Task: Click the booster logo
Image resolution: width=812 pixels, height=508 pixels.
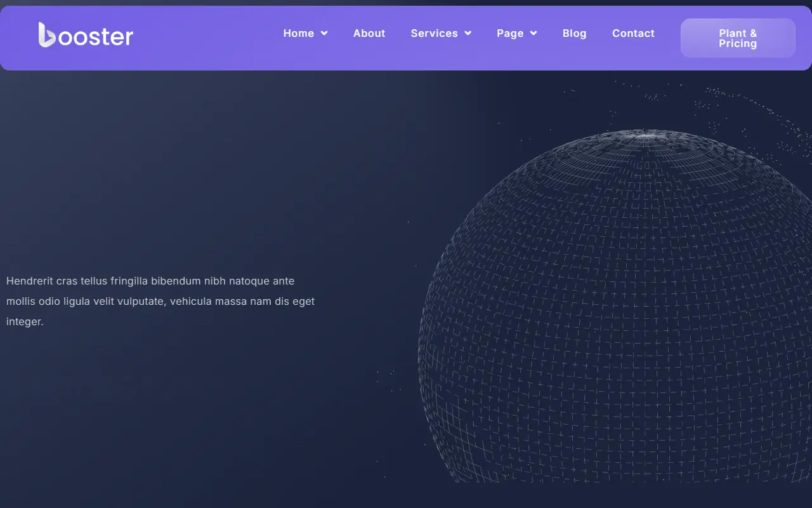Action: [x=86, y=35]
